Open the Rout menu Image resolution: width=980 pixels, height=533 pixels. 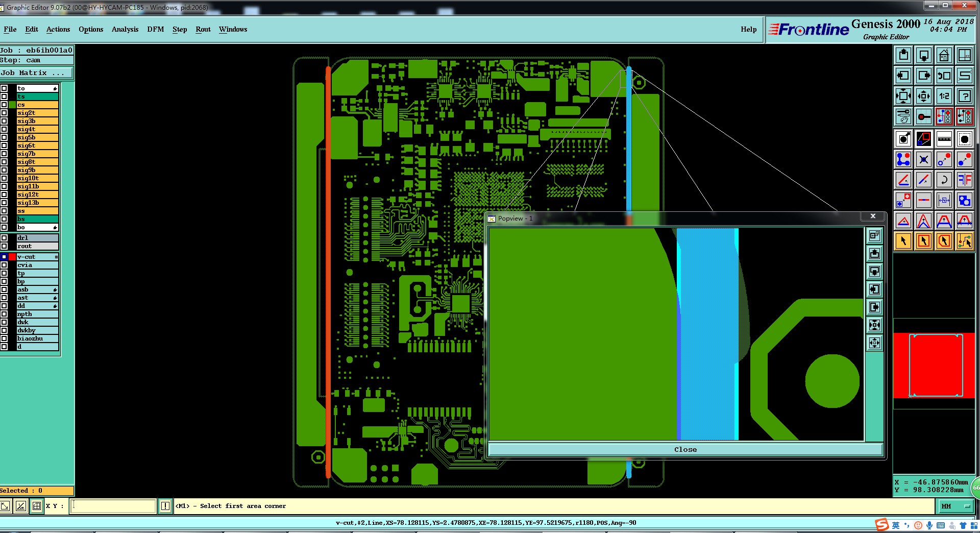(203, 30)
